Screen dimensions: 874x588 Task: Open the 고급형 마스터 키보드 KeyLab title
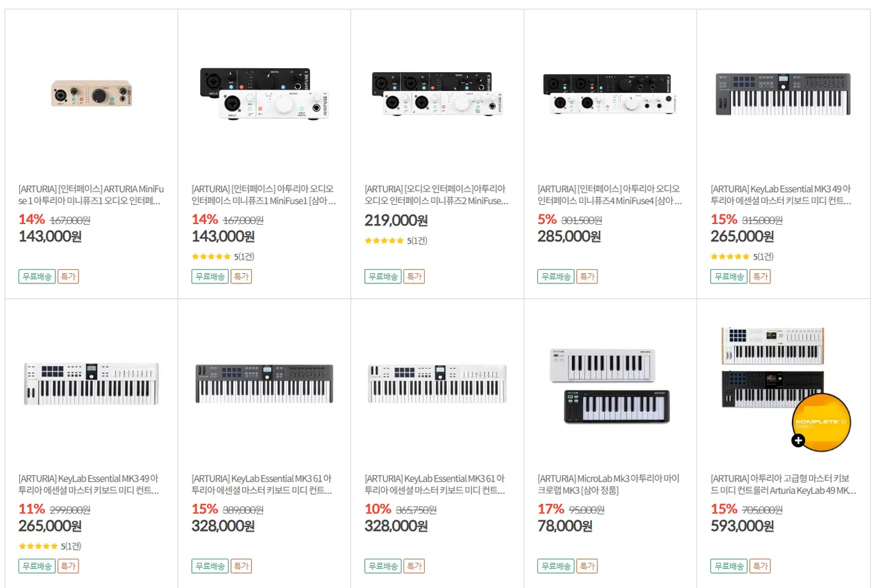(783, 484)
